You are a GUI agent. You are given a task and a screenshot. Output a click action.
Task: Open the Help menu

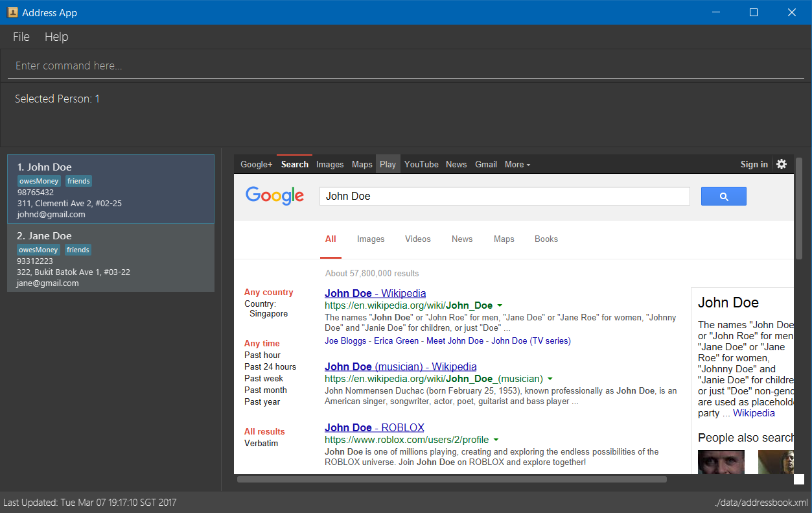[56, 37]
